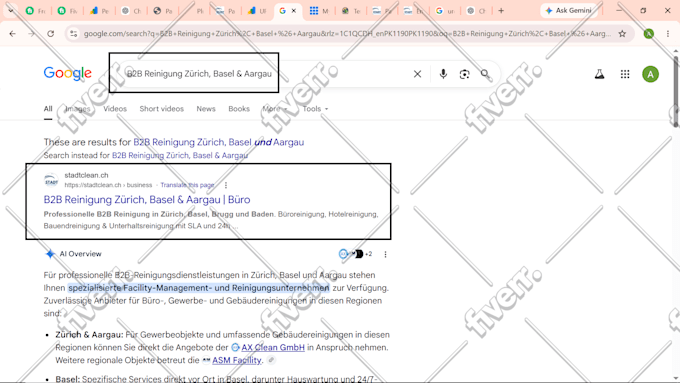
Task: Select the Books results filter
Action: [x=239, y=109]
